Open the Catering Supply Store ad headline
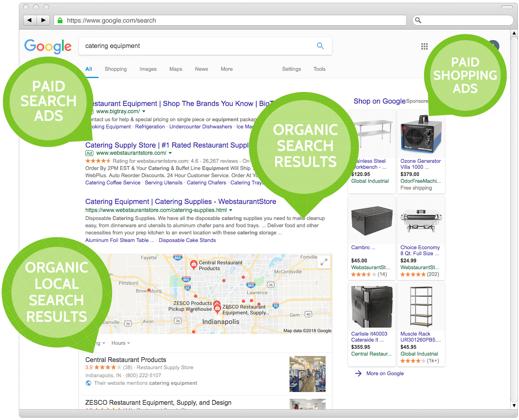The image size is (519, 420). [x=167, y=145]
